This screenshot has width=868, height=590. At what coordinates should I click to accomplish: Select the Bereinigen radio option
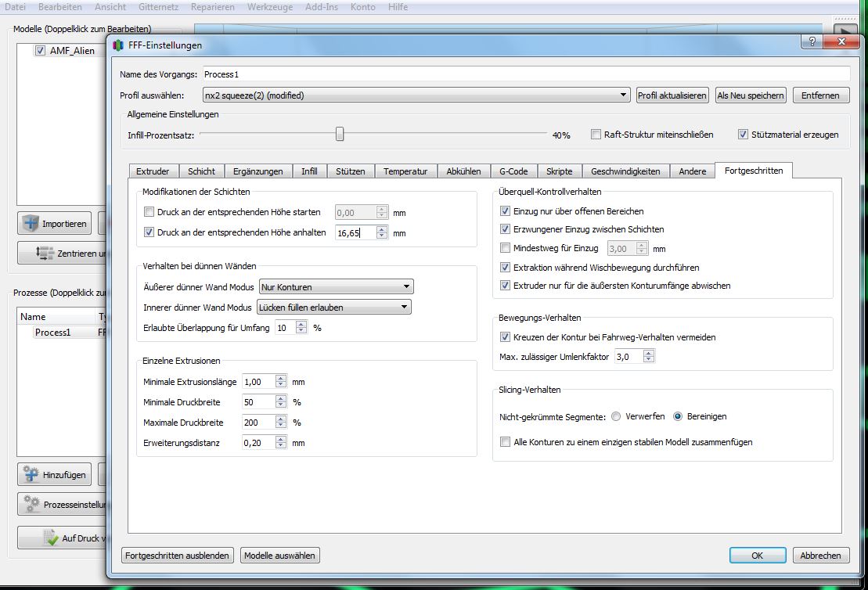[678, 416]
